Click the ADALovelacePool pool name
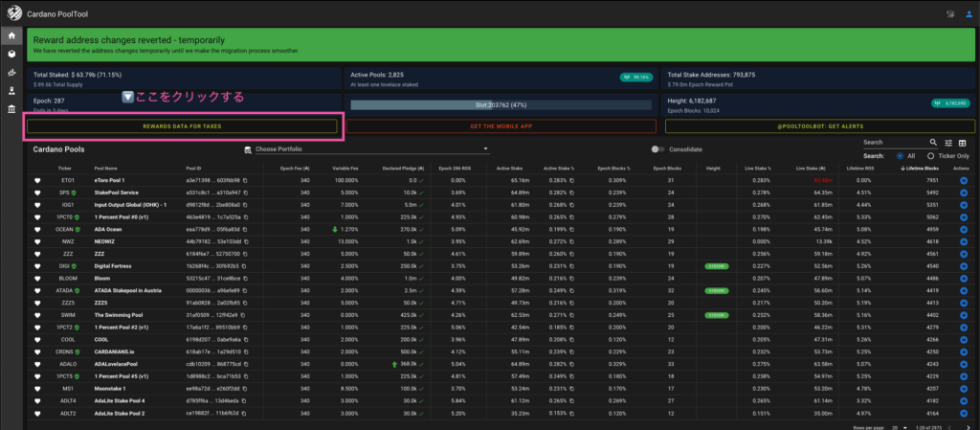Viewport: 980px width, 430px height. click(x=116, y=364)
